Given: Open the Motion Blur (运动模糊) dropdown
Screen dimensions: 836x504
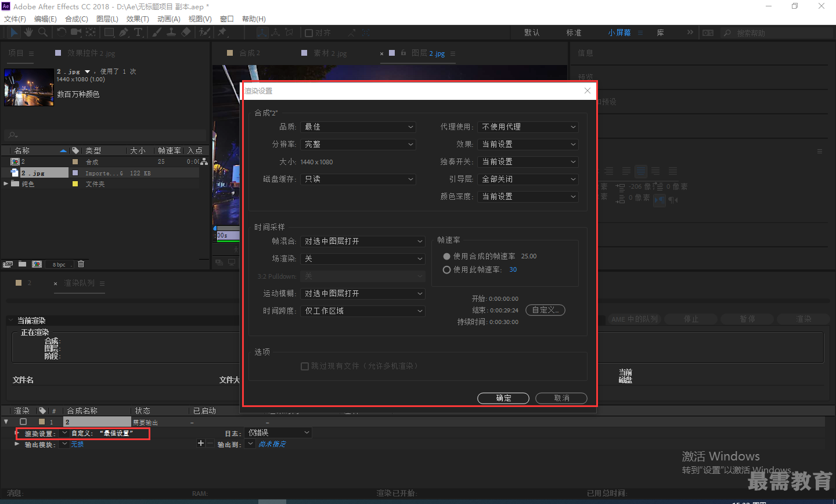Looking at the screenshot, I should [x=363, y=293].
